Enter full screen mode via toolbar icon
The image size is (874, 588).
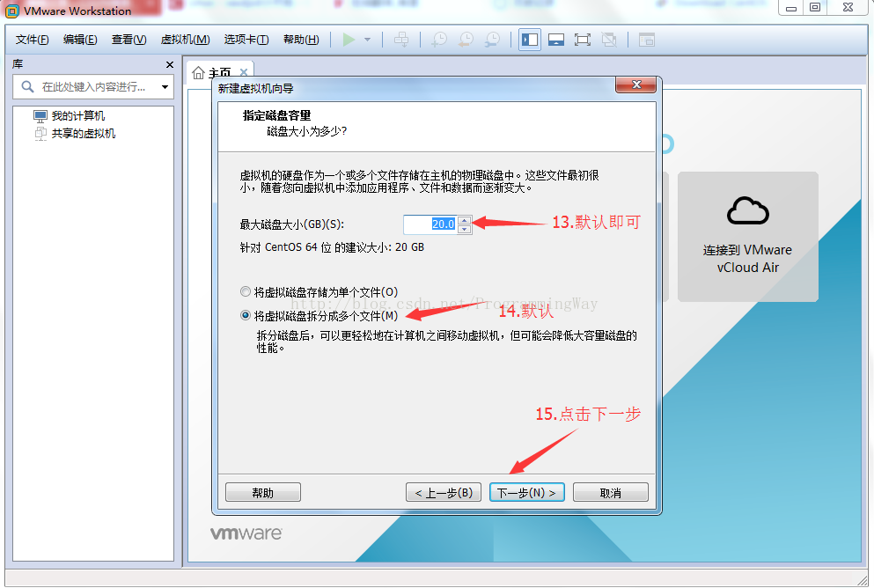point(582,40)
